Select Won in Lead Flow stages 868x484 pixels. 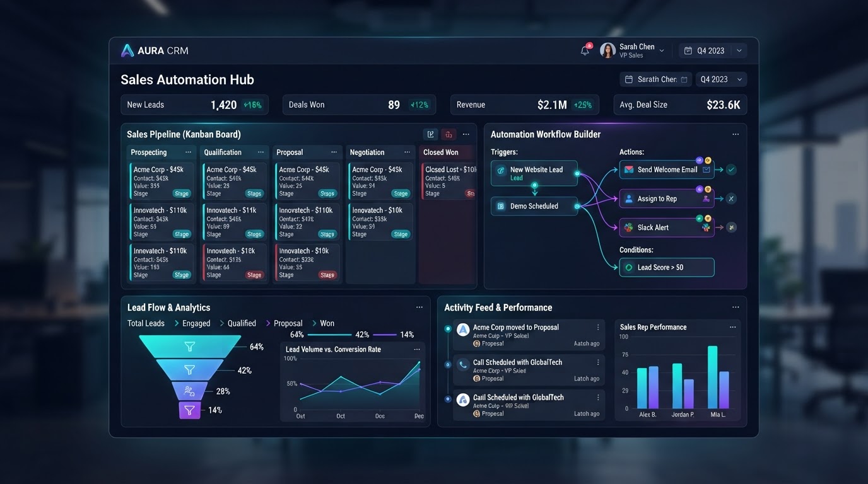[327, 323]
